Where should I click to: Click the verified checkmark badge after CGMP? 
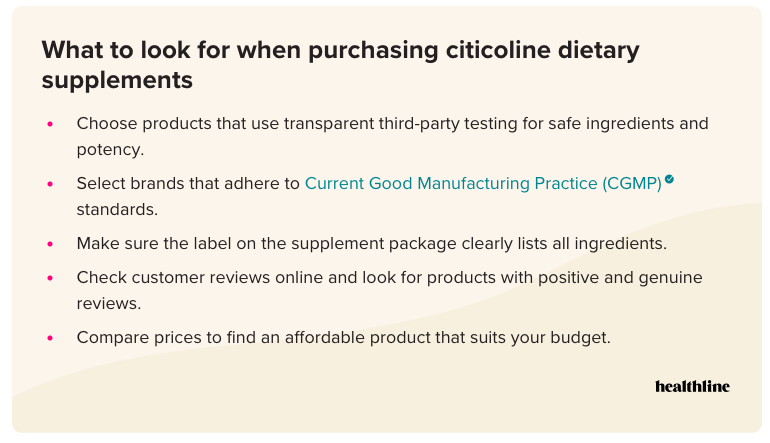point(669,179)
